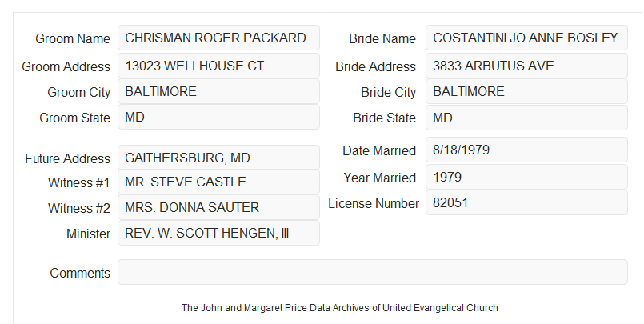Viewport: 644px width, 324px height.
Task: Focus the Date Married field
Action: coord(526,150)
